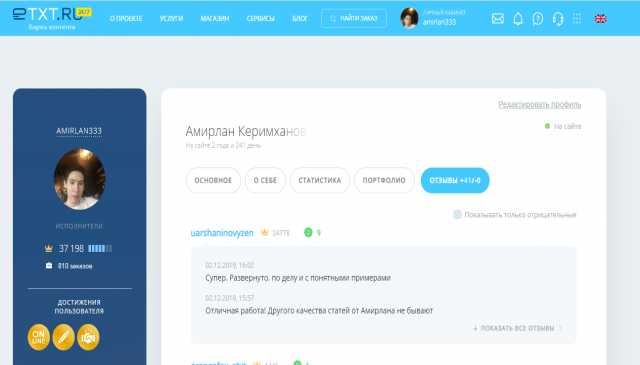The width and height of the screenshot is (640, 365).
Task: Click the crown rating icon in sidebar
Action: (49, 248)
